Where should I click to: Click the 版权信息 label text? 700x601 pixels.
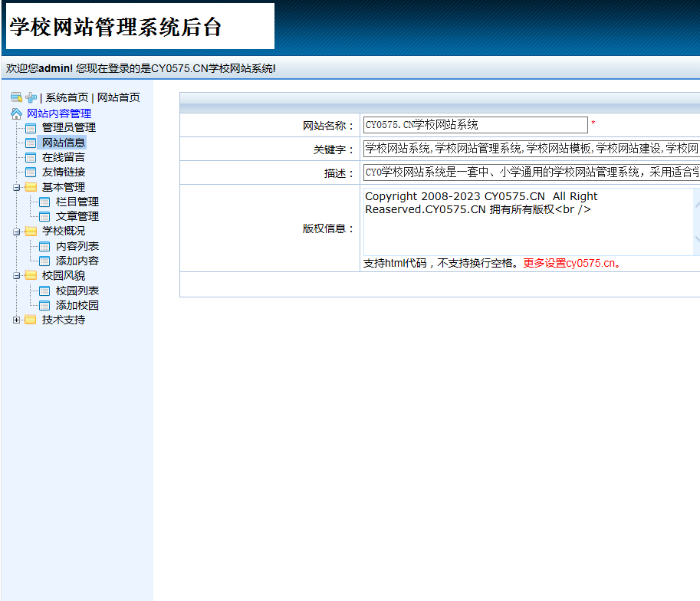click(x=327, y=228)
